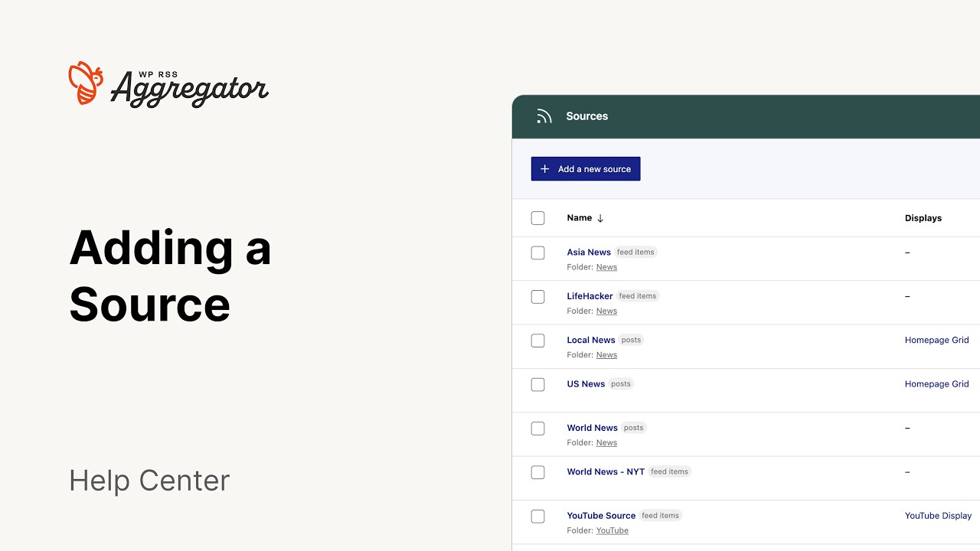
Task: Follow the YouTube folder link
Action: coord(612,530)
